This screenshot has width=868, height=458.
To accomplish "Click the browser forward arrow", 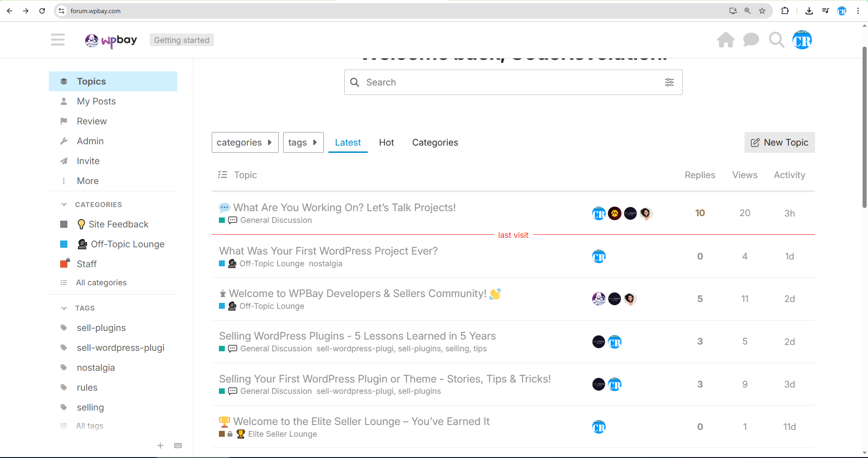I will tap(26, 11).
